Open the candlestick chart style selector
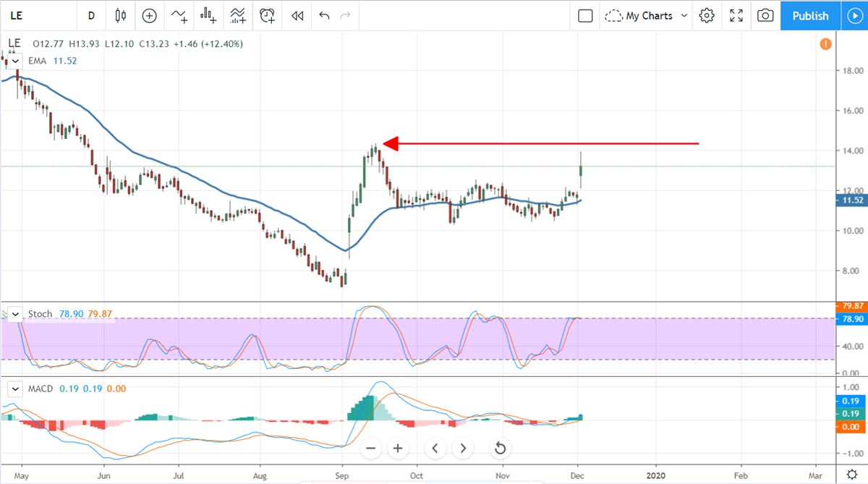The image size is (868, 484). [x=120, y=15]
